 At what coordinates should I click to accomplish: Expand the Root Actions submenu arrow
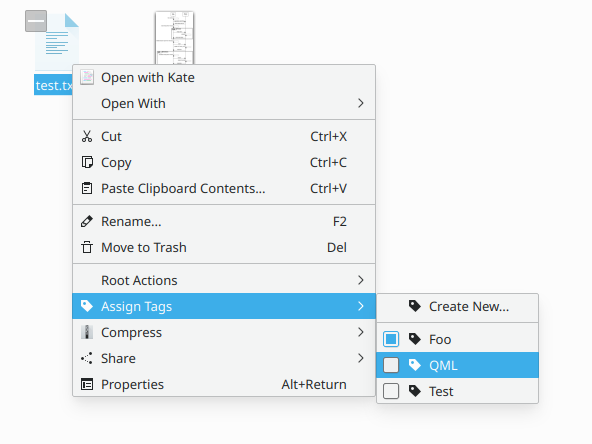[x=361, y=280]
